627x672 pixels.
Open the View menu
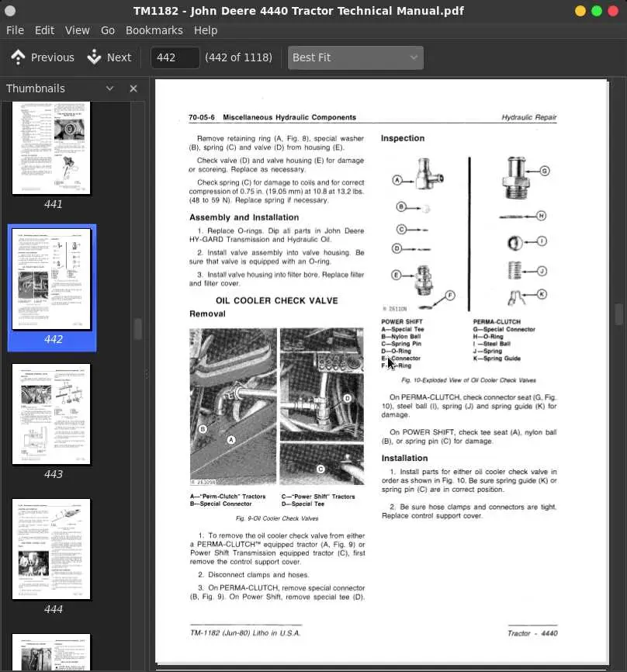pos(77,30)
